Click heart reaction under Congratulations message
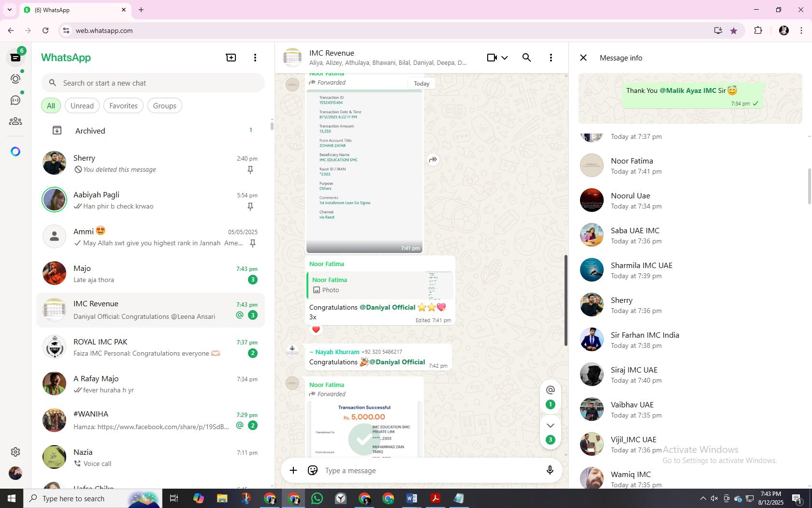812x508 pixels. [316, 329]
